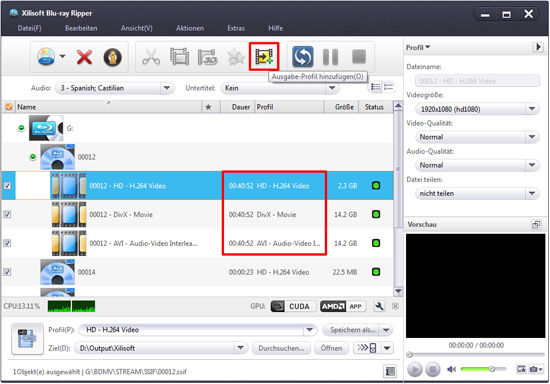Add an output profile icon
The width and height of the screenshot is (550, 384).
[x=264, y=56]
